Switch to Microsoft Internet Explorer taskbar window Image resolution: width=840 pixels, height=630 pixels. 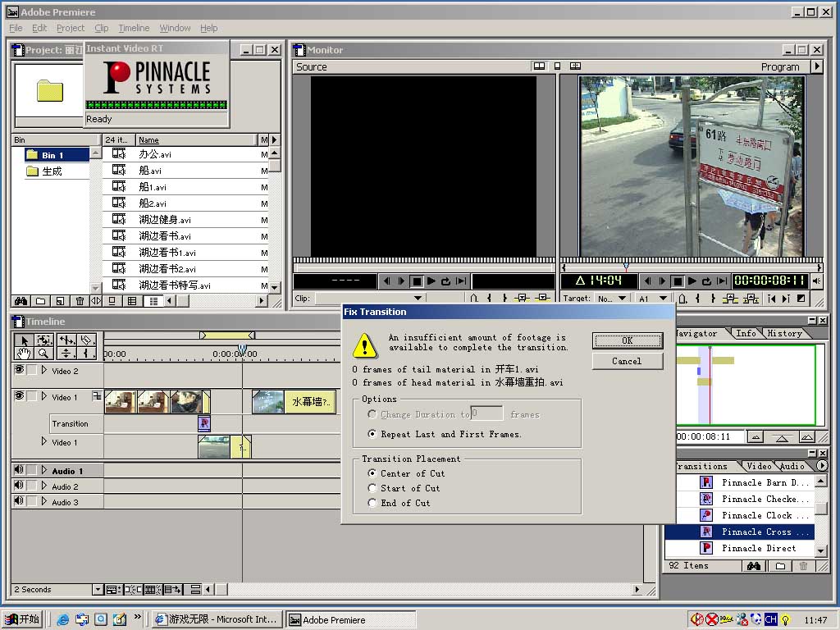(217, 619)
